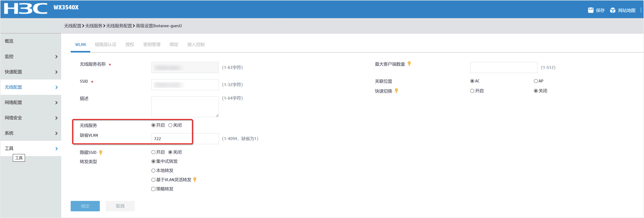Click the save disk icon
The image size is (644, 218).
coord(590,10)
